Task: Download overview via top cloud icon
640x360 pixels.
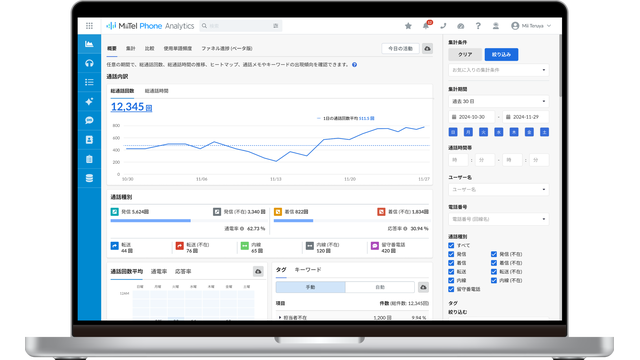Action: (x=427, y=49)
